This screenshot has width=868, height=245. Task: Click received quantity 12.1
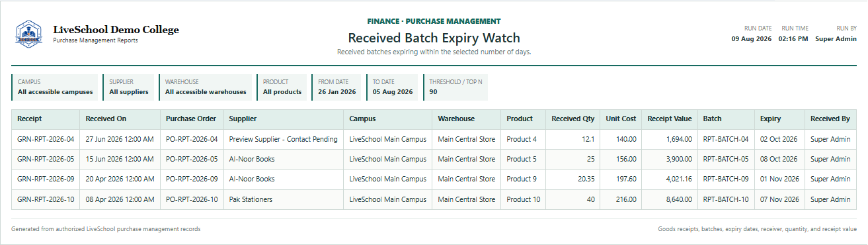[588, 140]
